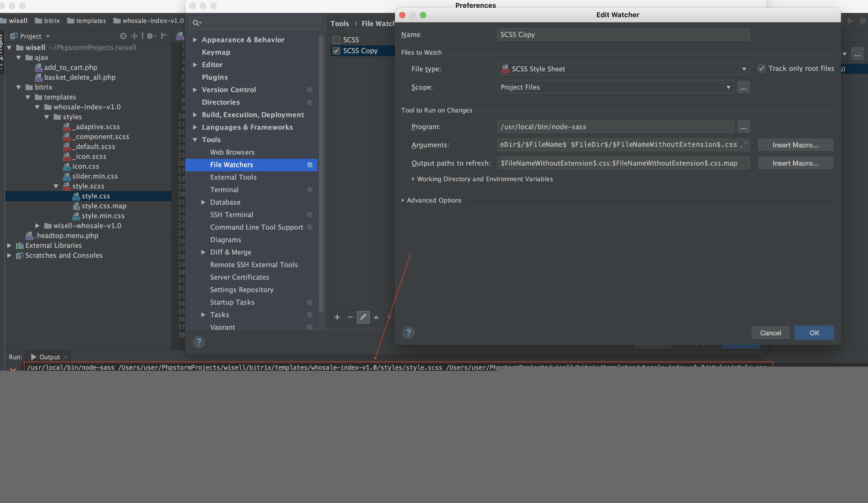Image resolution: width=868 pixels, height=503 pixels.
Task: Collapse the ajax folder
Action: coord(18,58)
